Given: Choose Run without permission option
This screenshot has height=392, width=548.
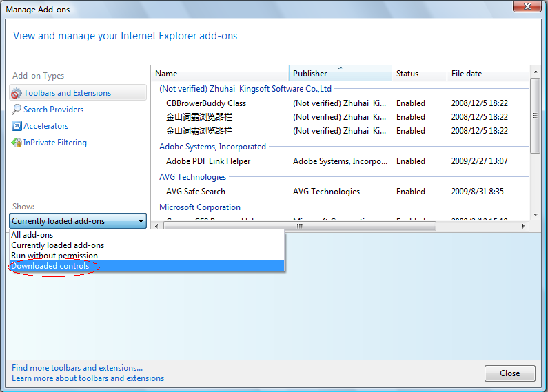Looking at the screenshot, I should click(147, 256).
